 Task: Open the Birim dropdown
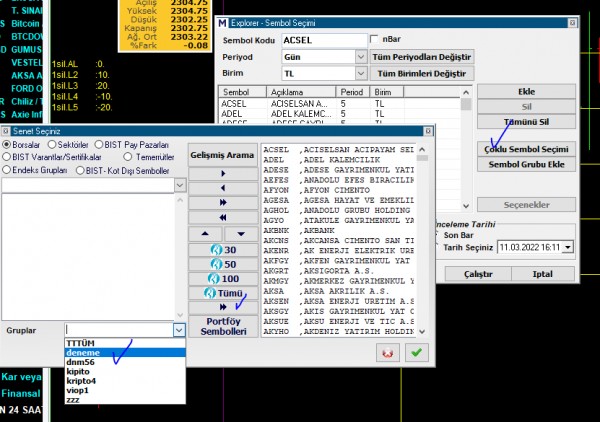pyautogui.click(x=360, y=73)
